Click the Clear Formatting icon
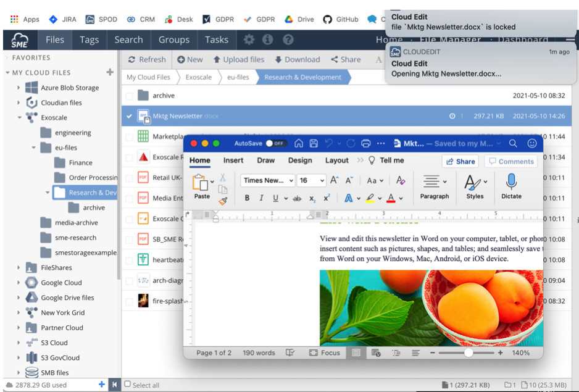This screenshot has width=579, height=392. point(401,180)
